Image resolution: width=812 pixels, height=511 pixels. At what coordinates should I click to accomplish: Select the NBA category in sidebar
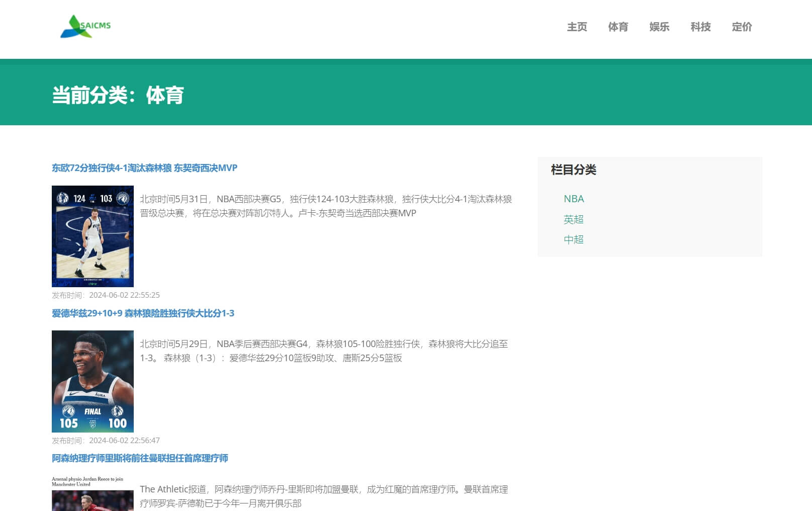coord(574,199)
